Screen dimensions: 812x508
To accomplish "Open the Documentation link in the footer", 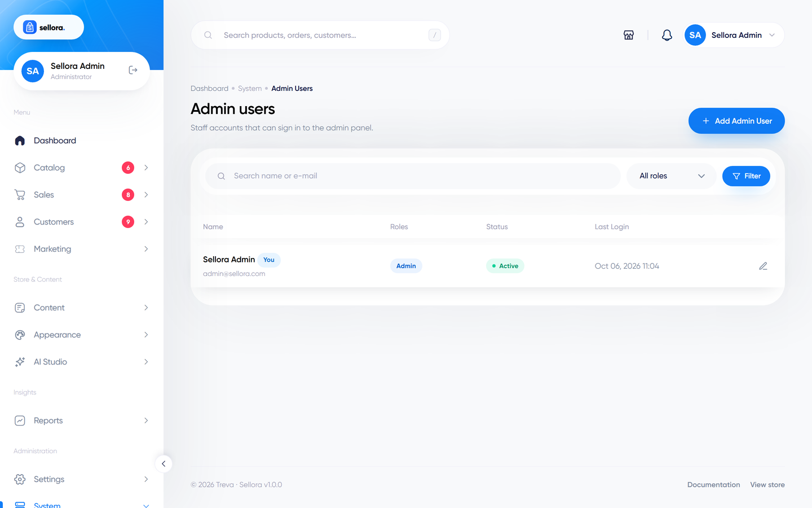I will point(713,485).
